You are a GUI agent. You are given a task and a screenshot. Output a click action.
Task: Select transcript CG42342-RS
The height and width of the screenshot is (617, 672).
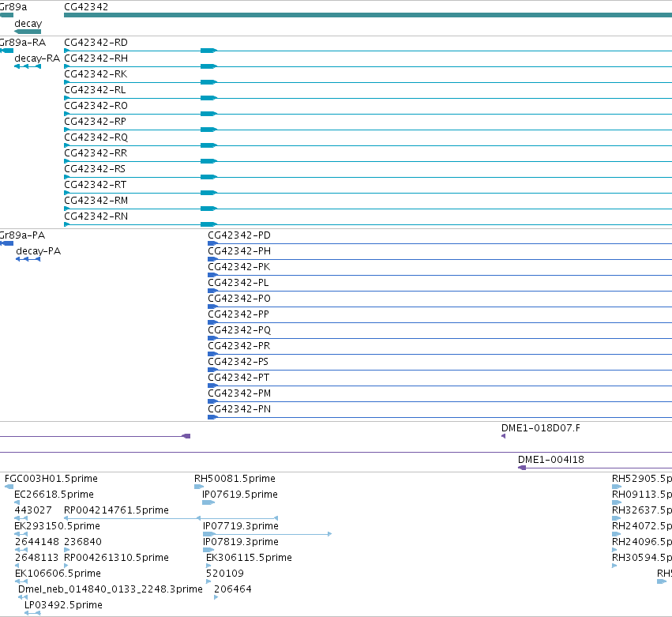click(x=95, y=169)
